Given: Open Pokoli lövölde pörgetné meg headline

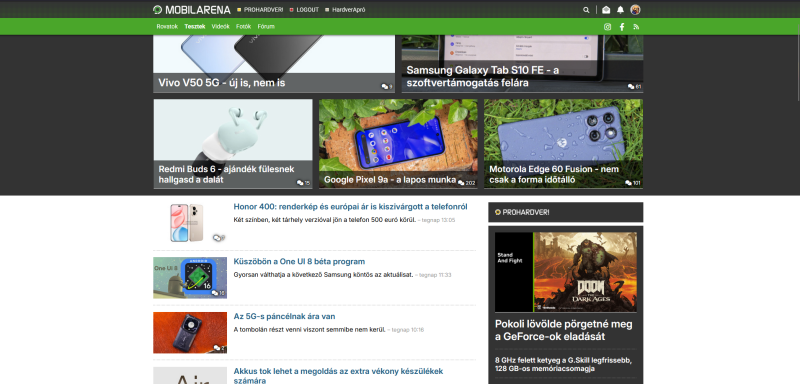Looking at the screenshot, I should 564,330.
